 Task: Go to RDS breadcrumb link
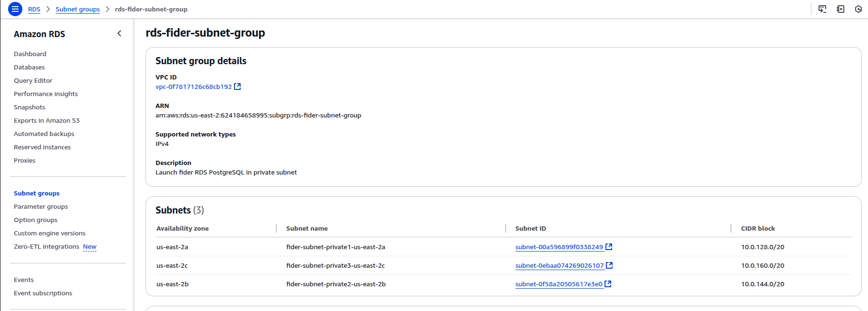pos(34,9)
